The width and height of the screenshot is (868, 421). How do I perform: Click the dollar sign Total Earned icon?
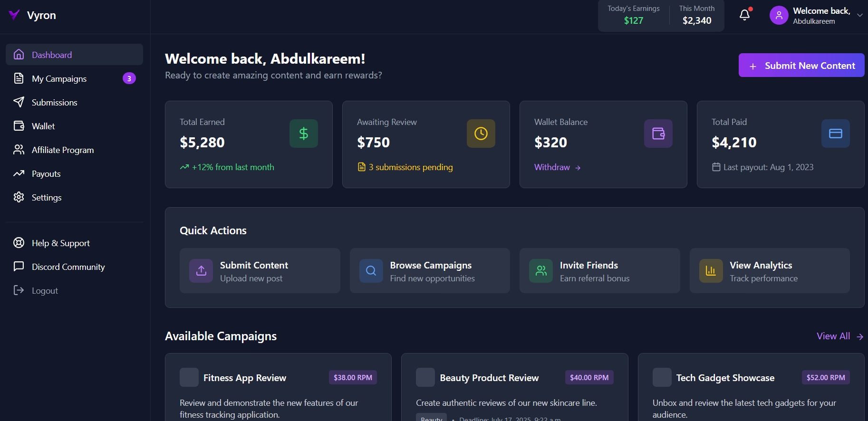pos(303,134)
